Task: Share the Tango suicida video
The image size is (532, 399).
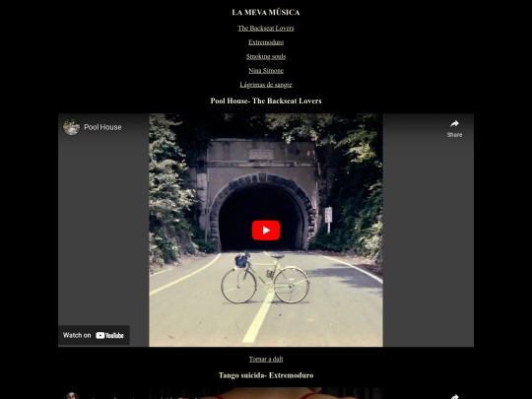Action: point(454,396)
